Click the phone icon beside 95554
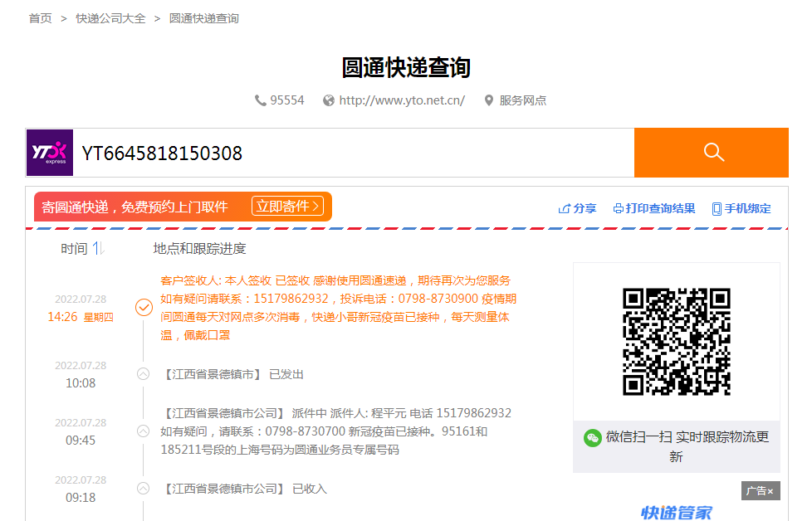 (260, 100)
